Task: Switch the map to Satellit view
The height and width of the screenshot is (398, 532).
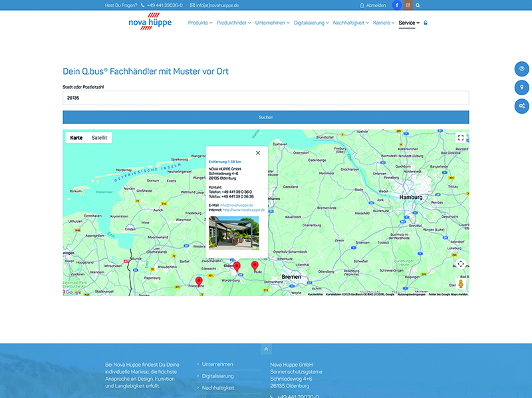Action: click(99, 138)
